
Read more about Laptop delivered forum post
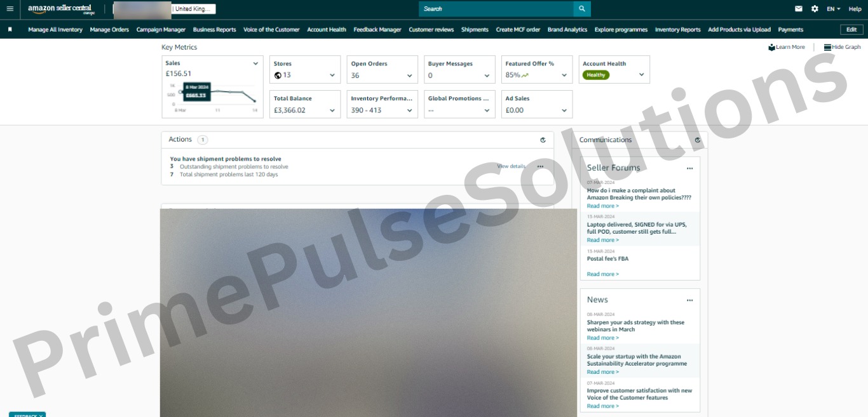(x=602, y=240)
